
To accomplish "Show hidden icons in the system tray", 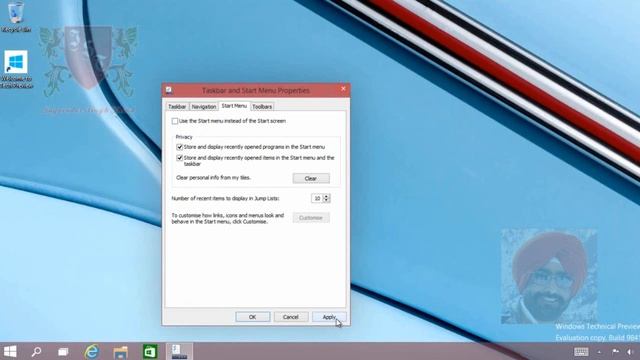I will (599, 352).
